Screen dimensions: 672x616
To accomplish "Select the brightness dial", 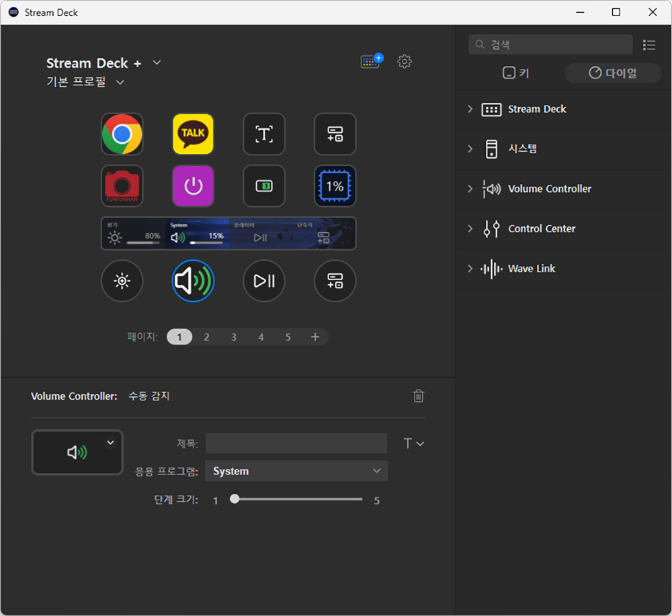I will (122, 281).
